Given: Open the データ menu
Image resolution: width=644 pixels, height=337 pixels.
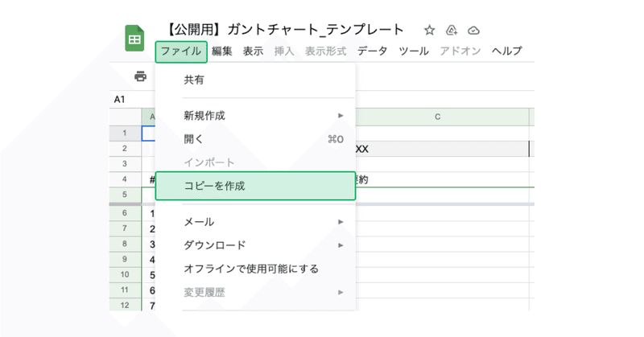Looking at the screenshot, I should [372, 51].
